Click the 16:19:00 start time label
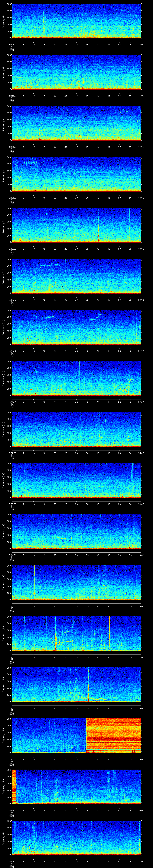Image resolution: width=153 pixels, height=868 pixels. tap(12, 300)
